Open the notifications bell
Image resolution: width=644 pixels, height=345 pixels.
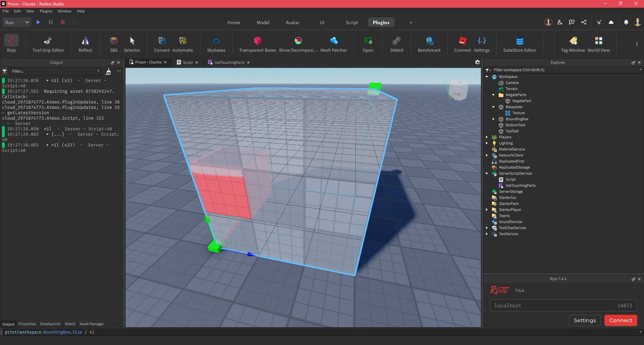pyautogui.click(x=626, y=22)
